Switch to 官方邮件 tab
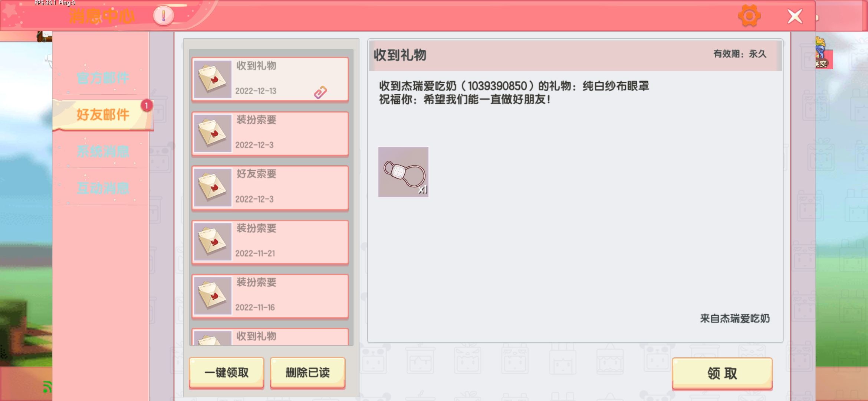This screenshot has width=868, height=401. point(103,78)
